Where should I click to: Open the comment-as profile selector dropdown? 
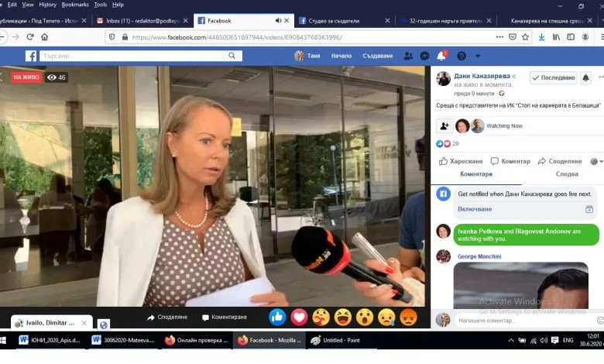[x=596, y=161]
